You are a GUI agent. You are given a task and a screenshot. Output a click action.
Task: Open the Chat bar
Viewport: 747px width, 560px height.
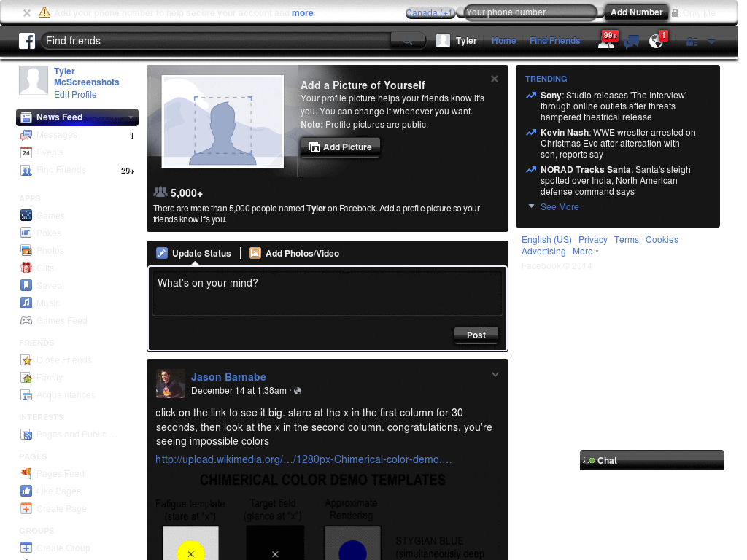pos(651,461)
